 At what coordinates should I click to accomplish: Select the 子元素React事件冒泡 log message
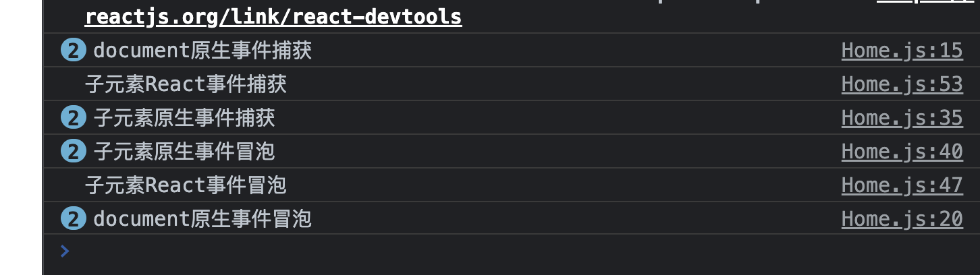click(186, 185)
